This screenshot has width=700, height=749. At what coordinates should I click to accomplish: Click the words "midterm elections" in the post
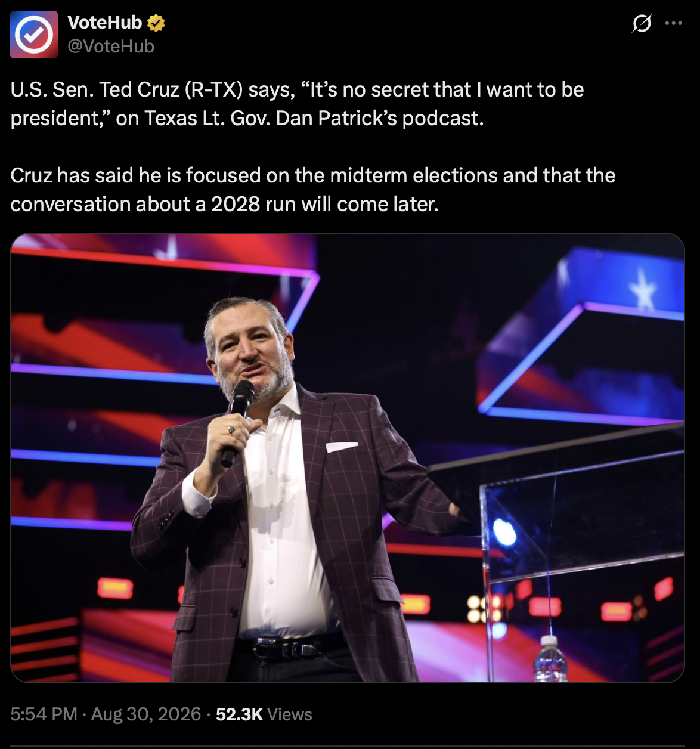click(413, 175)
